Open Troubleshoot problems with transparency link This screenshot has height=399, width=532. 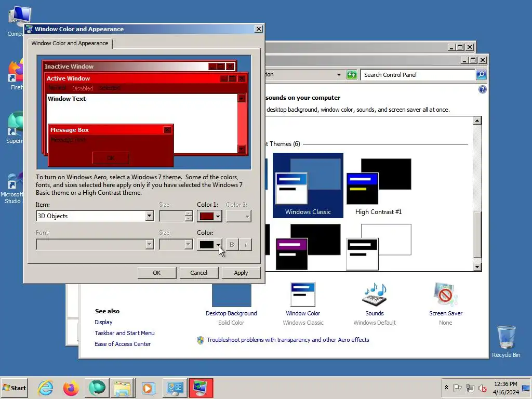pos(288,340)
